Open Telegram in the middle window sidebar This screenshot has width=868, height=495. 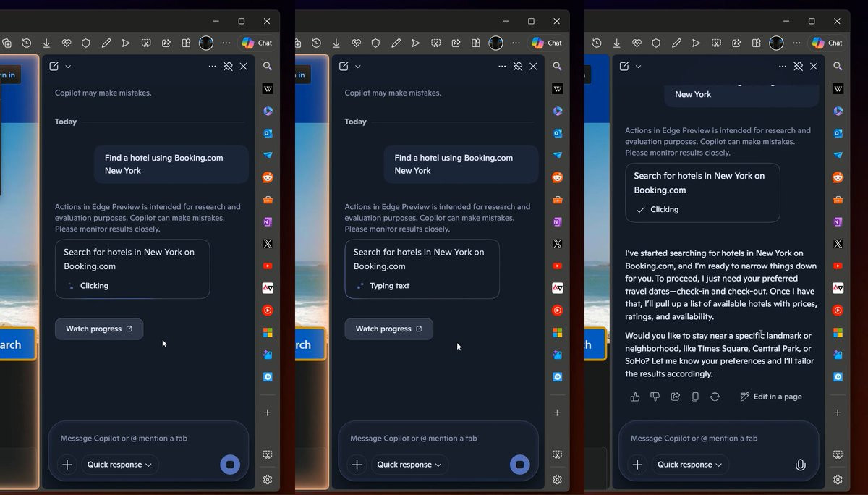(x=558, y=156)
